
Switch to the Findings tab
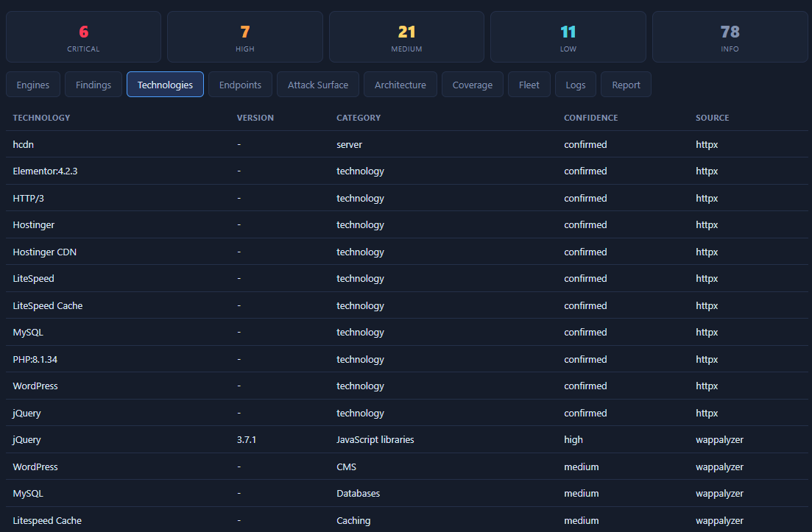(93, 85)
